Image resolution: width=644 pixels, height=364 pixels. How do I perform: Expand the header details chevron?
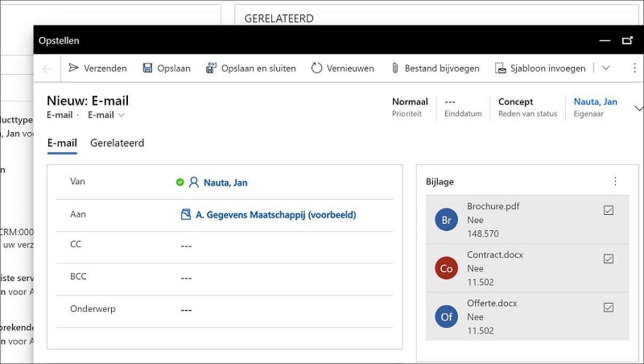[x=639, y=108]
